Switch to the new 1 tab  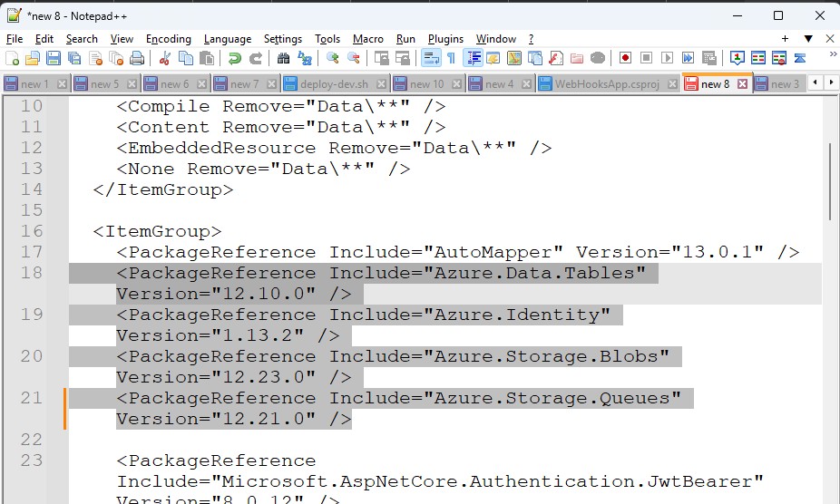pyautogui.click(x=35, y=83)
